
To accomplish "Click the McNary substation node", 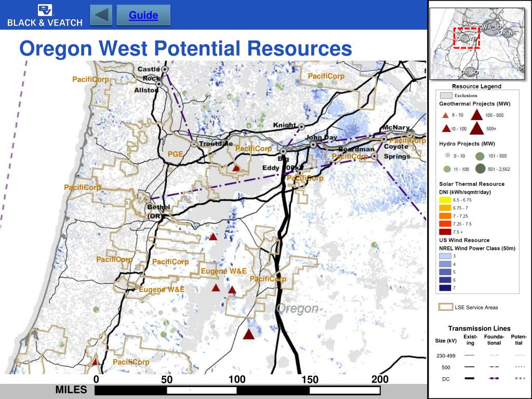I will (x=410, y=136).
